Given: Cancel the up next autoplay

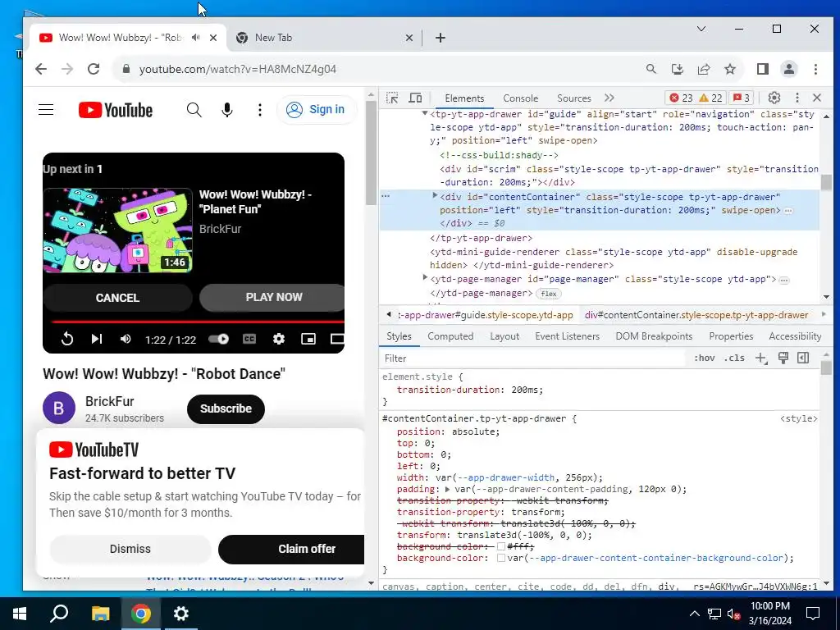Looking at the screenshot, I should [x=117, y=297].
